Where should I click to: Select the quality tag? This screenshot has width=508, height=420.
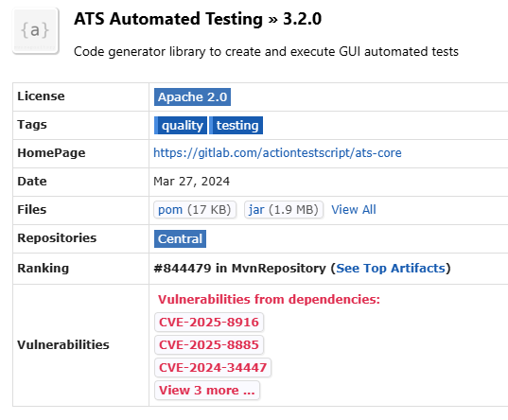pyautogui.click(x=181, y=126)
